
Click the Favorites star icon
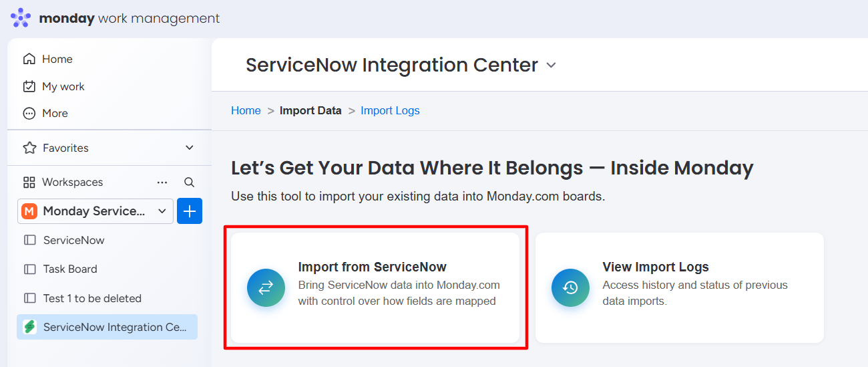click(x=29, y=148)
